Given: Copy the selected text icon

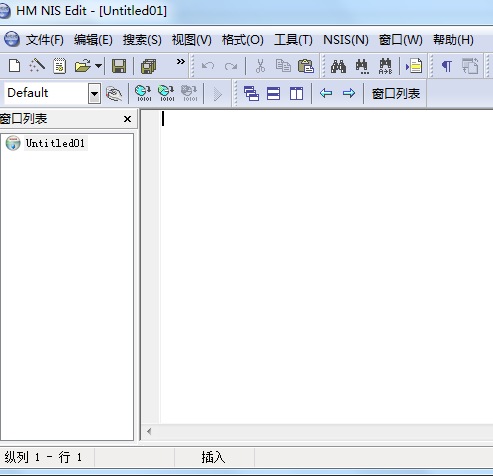Looking at the screenshot, I should coord(283,66).
